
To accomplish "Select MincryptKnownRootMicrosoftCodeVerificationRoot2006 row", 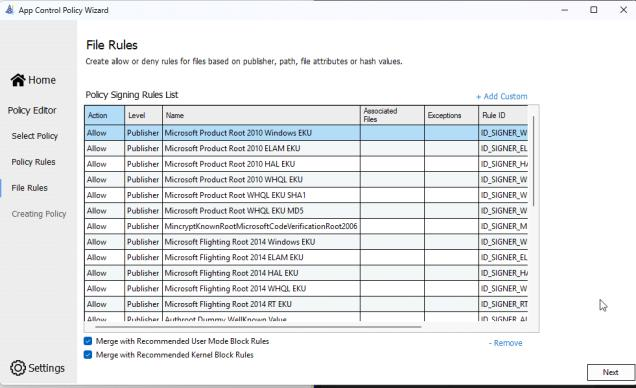I will tap(306, 226).
